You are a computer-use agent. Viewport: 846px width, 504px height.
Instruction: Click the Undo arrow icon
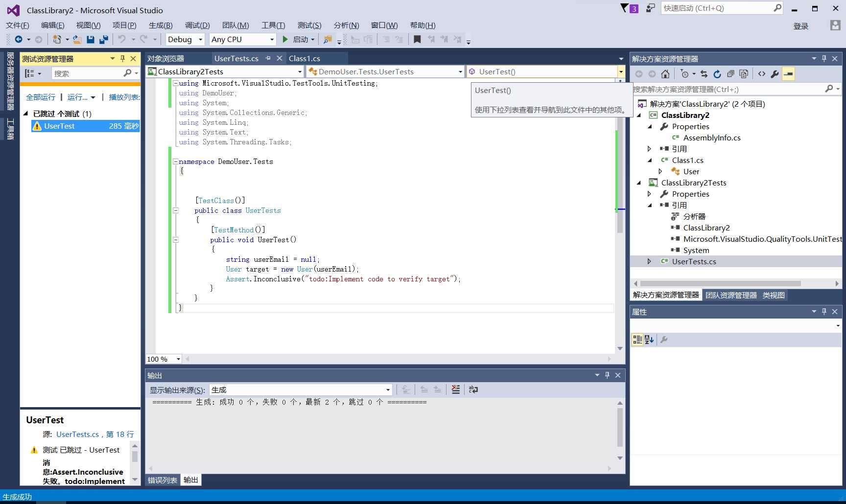122,39
